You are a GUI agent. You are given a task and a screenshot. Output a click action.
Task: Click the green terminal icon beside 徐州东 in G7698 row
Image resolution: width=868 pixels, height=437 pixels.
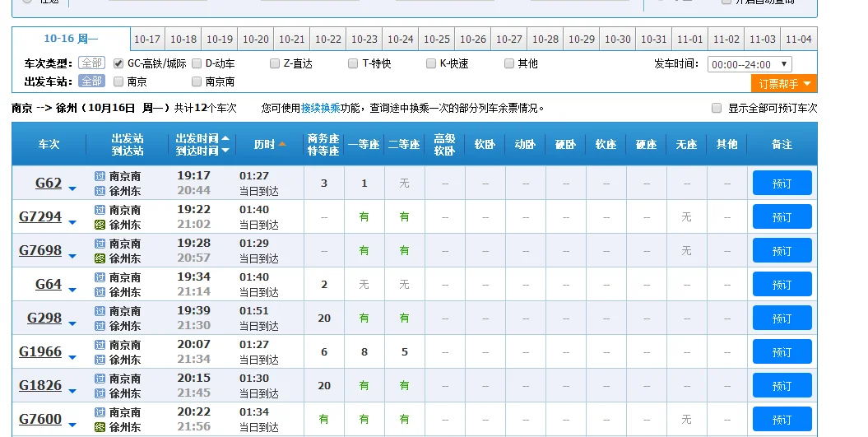(100, 258)
